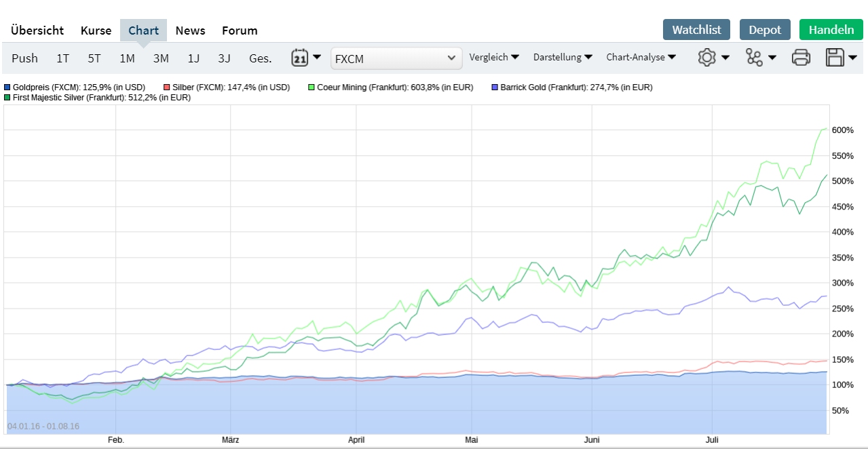
Task: Click the printer icon
Action: [x=801, y=58]
